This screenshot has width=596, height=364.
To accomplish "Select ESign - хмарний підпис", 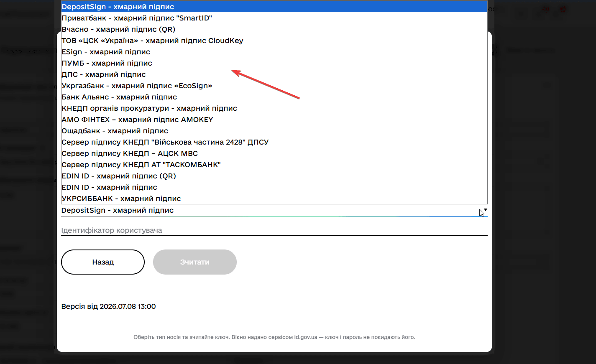I will tap(274, 52).
